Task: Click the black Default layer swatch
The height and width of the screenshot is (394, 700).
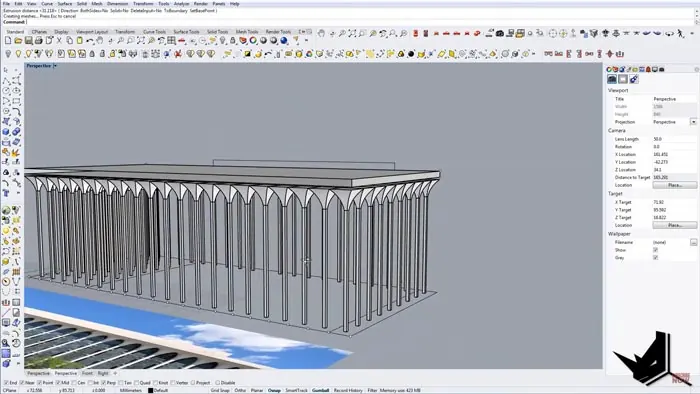Action: click(150, 390)
